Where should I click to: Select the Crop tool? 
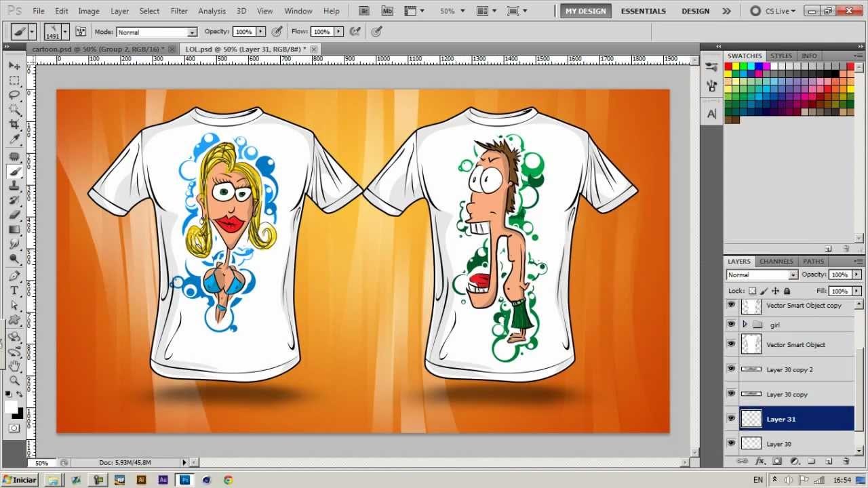(x=14, y=125)
